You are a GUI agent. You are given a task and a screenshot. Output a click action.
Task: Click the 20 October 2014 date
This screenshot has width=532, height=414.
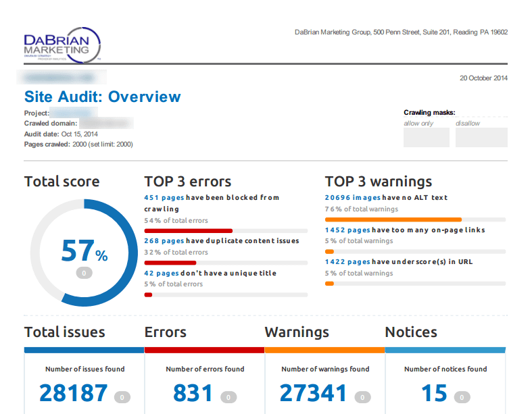tap(483, 78)
